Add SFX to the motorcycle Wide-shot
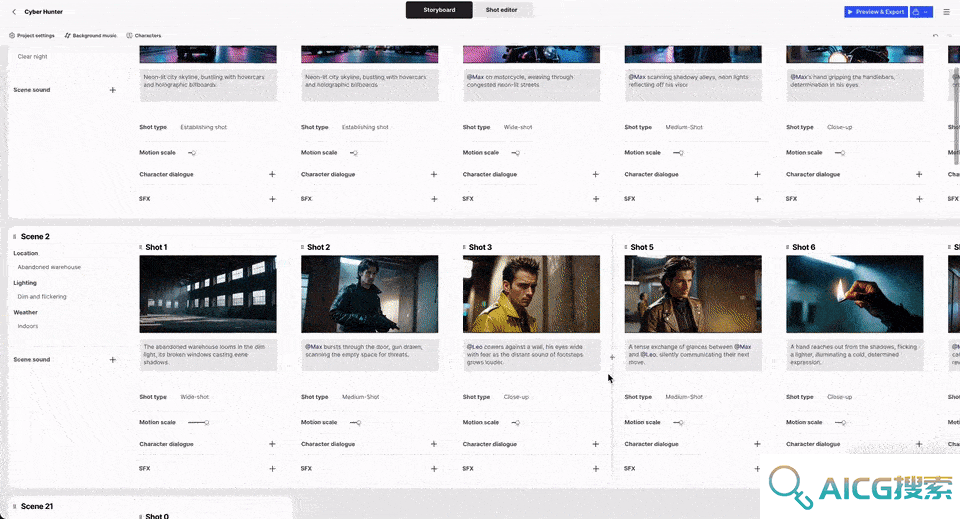The height and width of the screenshot is (519, 960). (x=596, y=199)
